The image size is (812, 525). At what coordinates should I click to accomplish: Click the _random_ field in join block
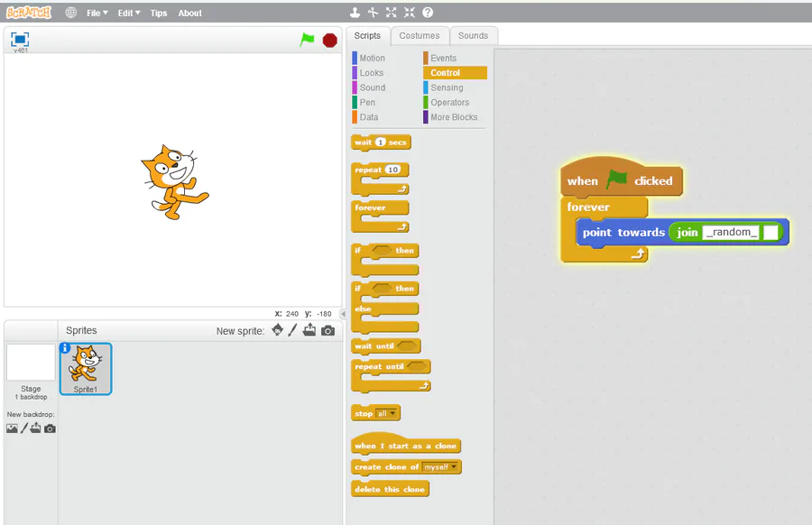(731, 232)
